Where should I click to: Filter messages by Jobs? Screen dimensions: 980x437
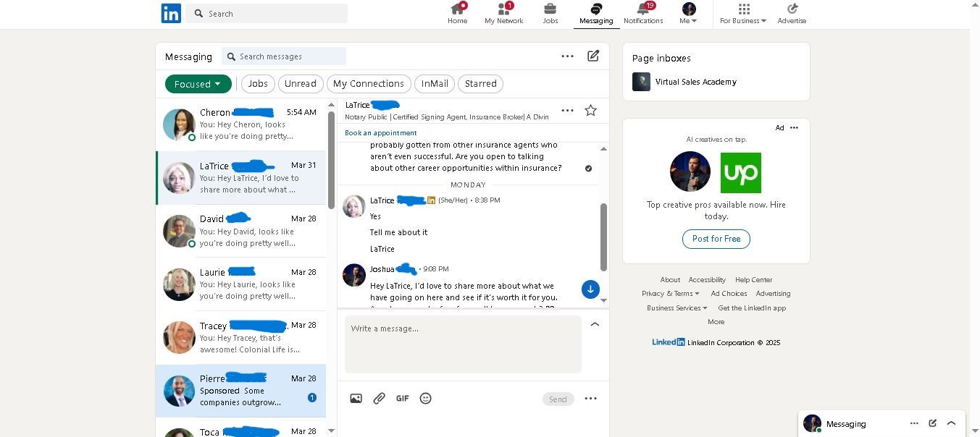258,84
